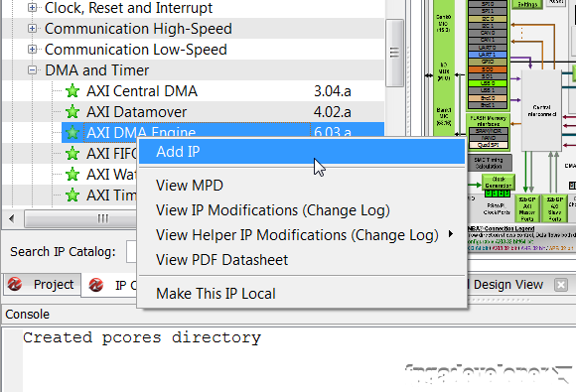Click the 32b GP AXI Master Ports block
576x392 pixels.
[526, 208]
